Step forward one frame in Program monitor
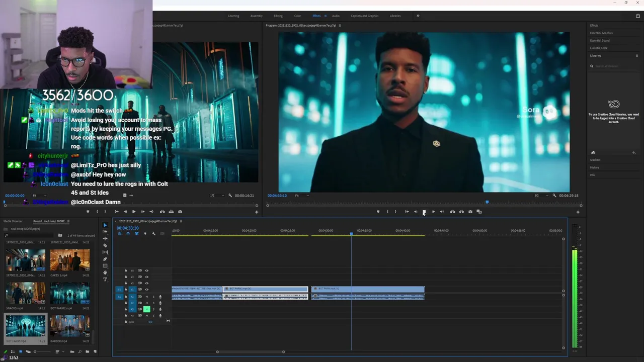 point(433,212)
